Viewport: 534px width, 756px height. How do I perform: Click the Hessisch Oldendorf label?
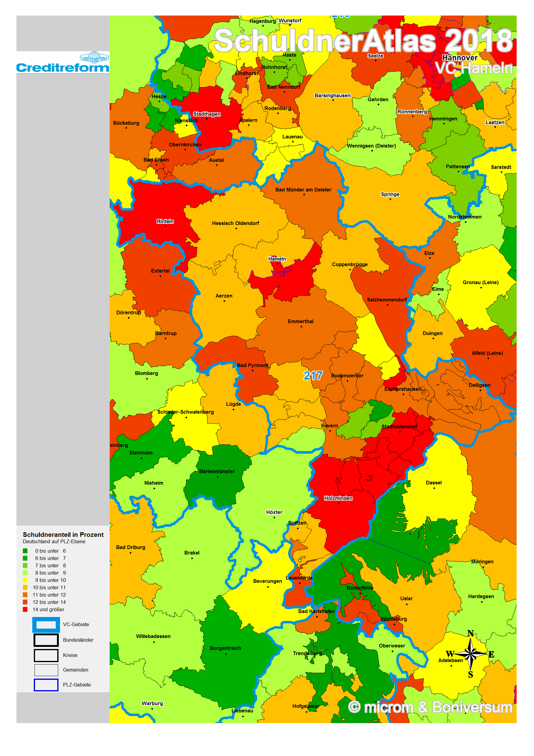tap(235, 223)
